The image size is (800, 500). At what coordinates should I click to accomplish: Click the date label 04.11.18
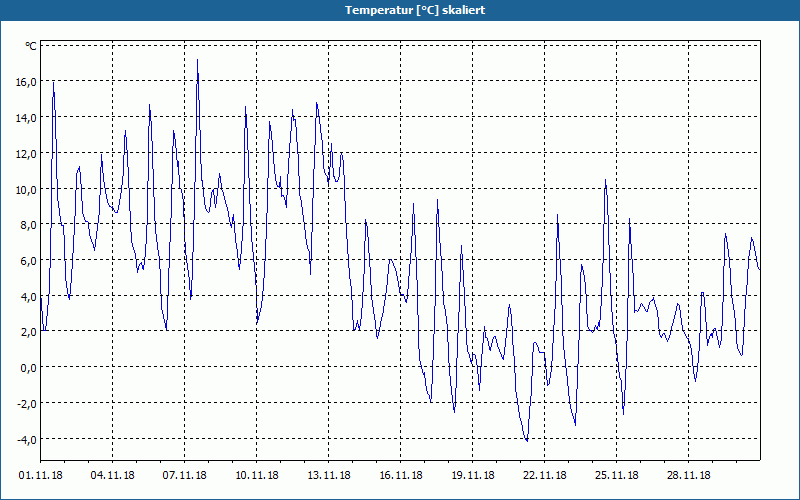pos(113,475)
